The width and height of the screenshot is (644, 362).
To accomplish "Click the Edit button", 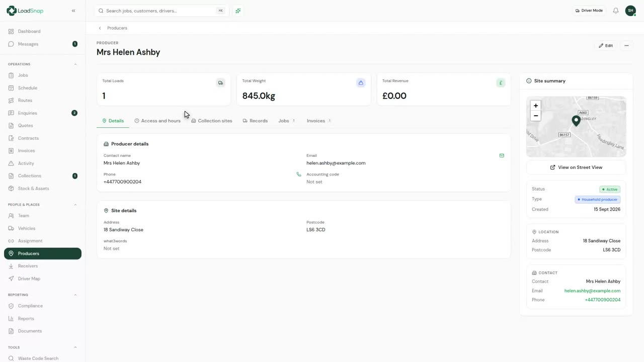I will [x=606, y=46].
